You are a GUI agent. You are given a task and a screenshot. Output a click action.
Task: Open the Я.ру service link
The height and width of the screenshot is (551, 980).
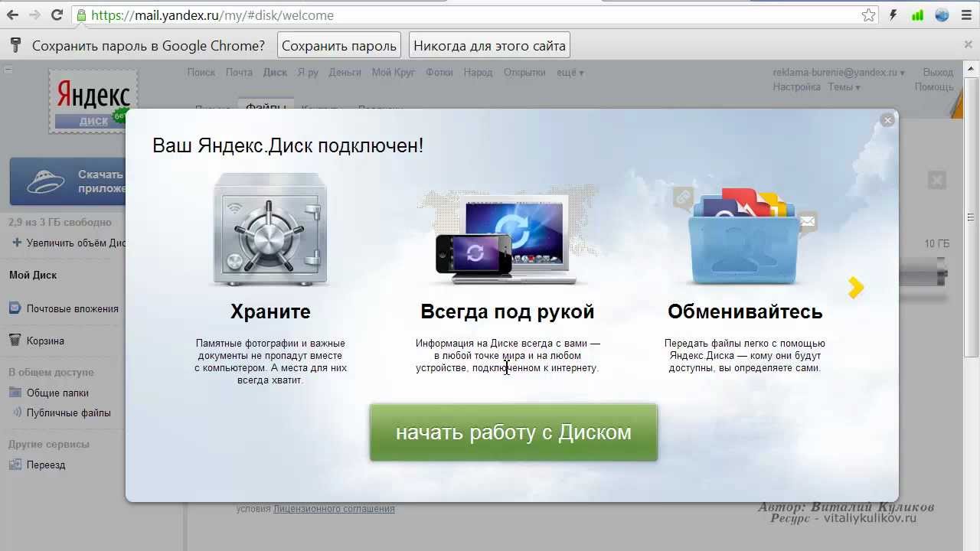tap(308, 72)
